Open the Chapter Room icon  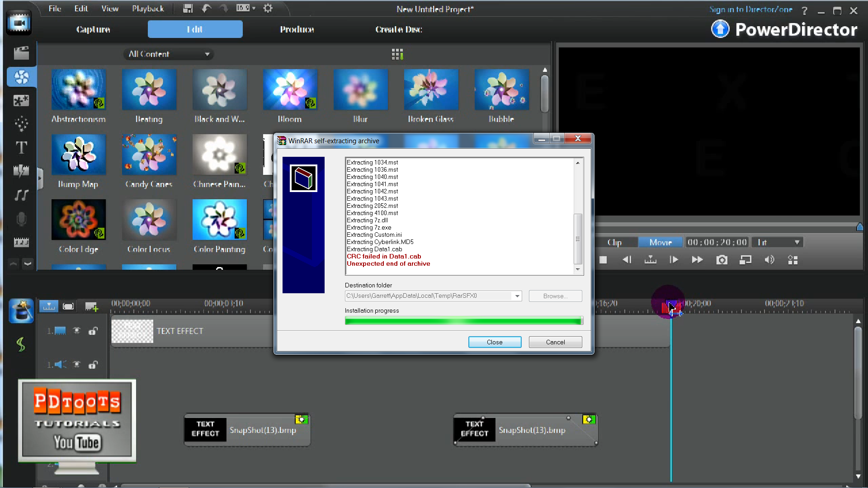[x=21, y=242]
